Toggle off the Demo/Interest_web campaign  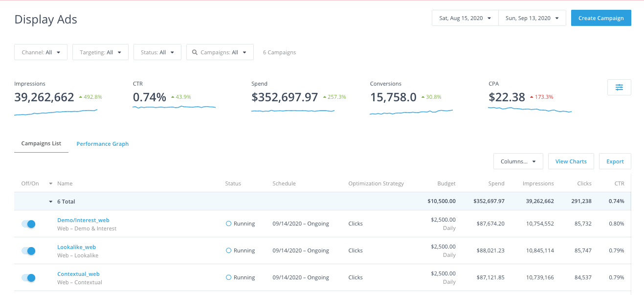[x=28, y=224]
